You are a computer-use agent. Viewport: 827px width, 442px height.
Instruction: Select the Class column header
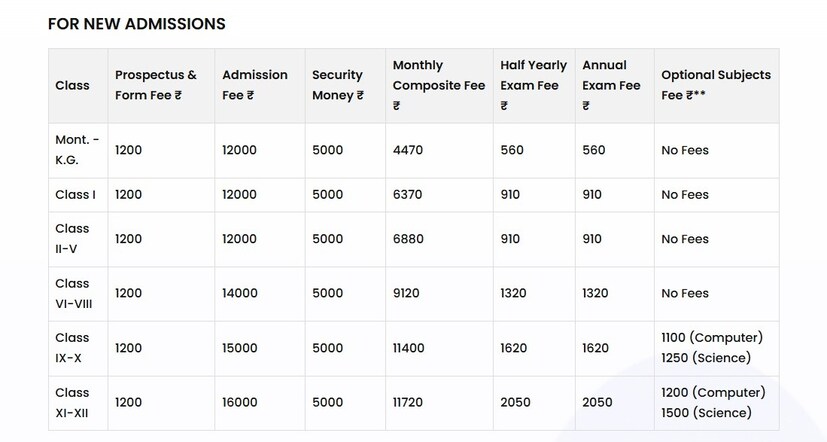pyautogui.click(x=72, y=85)
